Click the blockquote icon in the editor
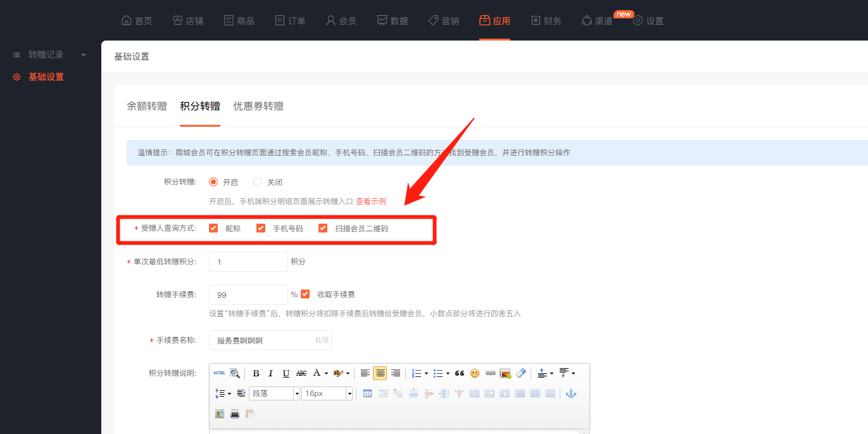The height and width of the screenshot is (434, 868). (460, 373)
